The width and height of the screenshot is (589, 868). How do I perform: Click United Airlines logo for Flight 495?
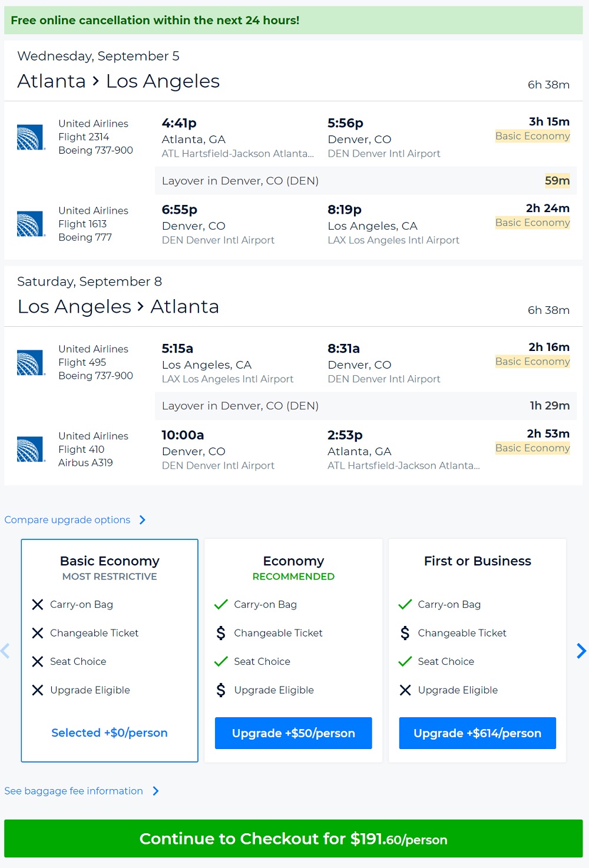coord(31,363)
